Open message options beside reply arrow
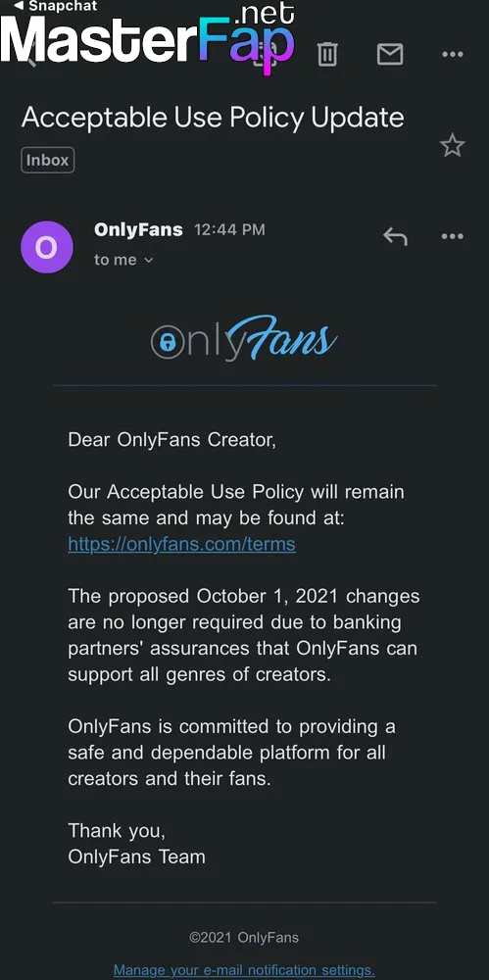489x980 pixels. pos(452,236)
